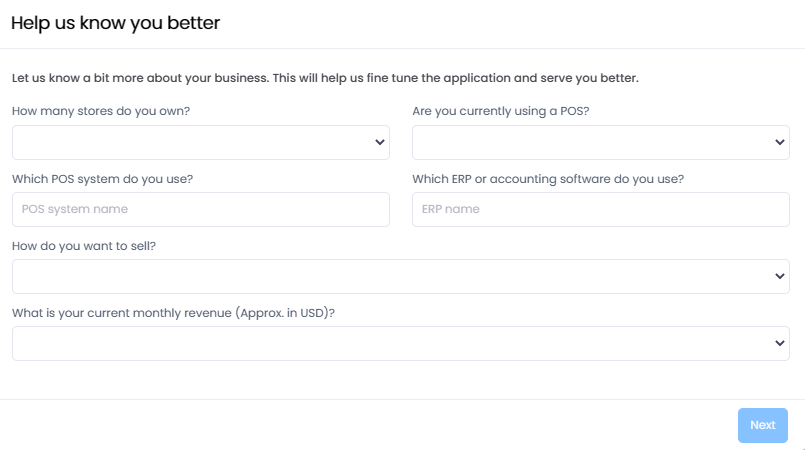Image resolution: width=805 pixels, height=450 pixels.
Task: Click the monthly revenue (Approx. in USD) label
Action: tap(173, 312)
